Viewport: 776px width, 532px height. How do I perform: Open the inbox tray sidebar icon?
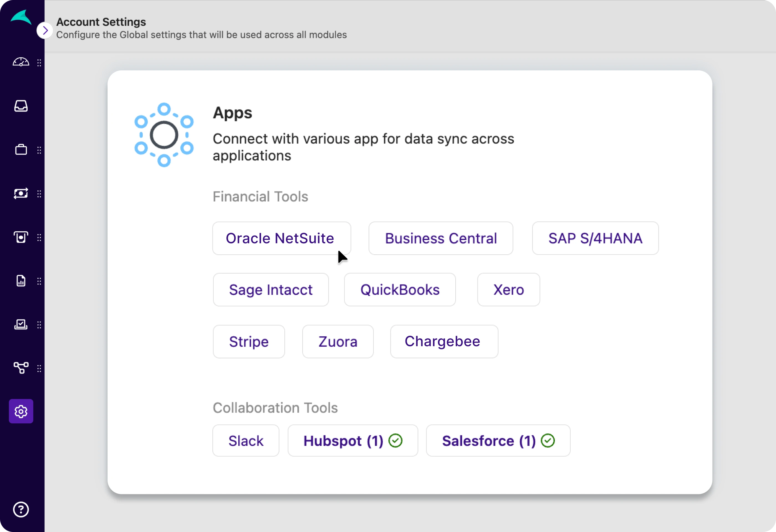click(x=21, y=106)
